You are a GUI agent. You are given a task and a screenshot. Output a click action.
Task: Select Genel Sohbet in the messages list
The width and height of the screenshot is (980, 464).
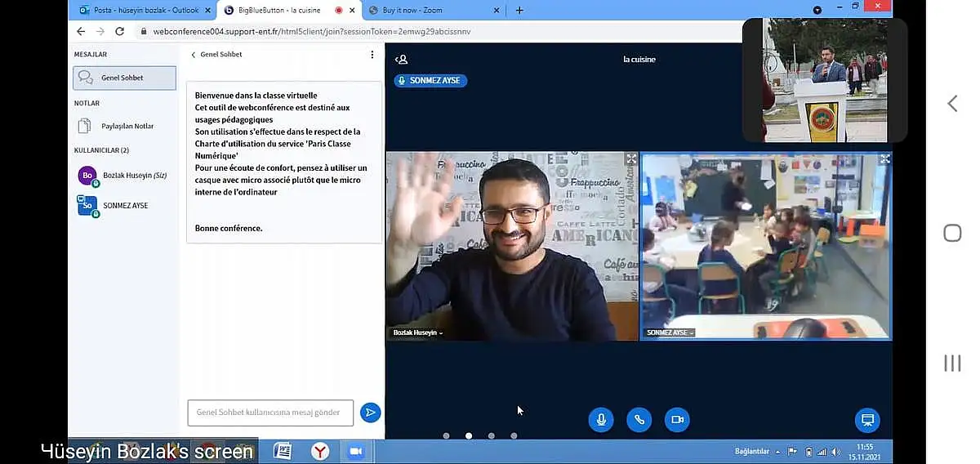124,78
